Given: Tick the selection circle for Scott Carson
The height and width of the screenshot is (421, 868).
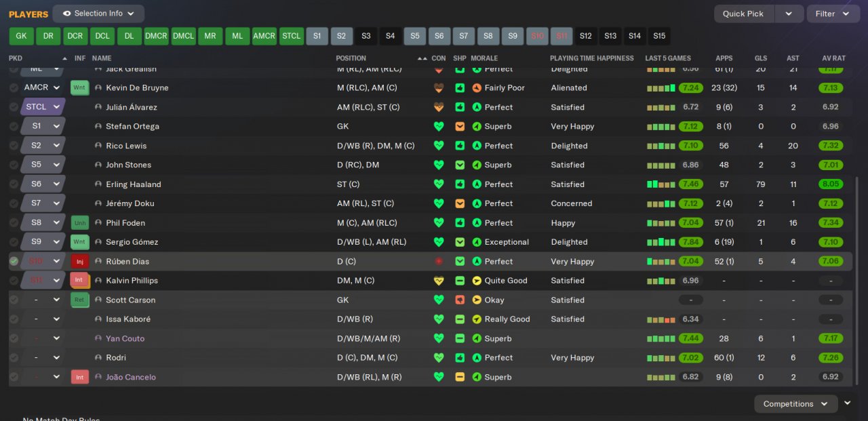Looking at the screenshot, I should [x=14, y=300].
